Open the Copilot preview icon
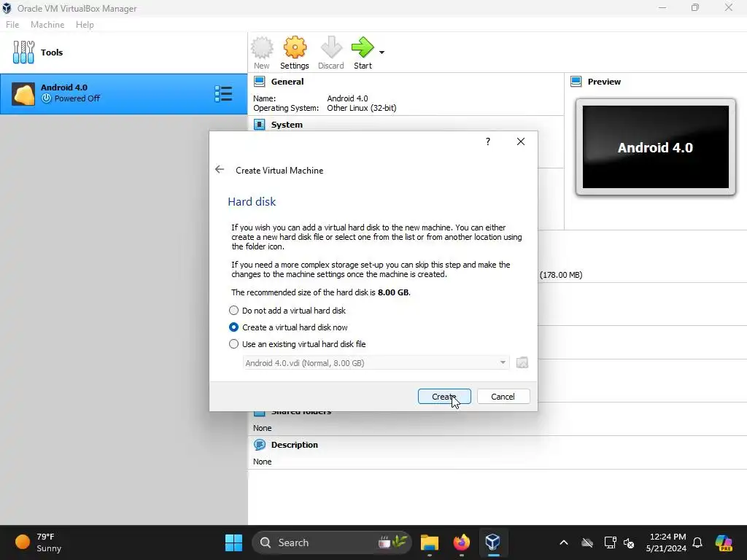Image resolution: width=747 pixels, height=560 pixels. point(724,542)
